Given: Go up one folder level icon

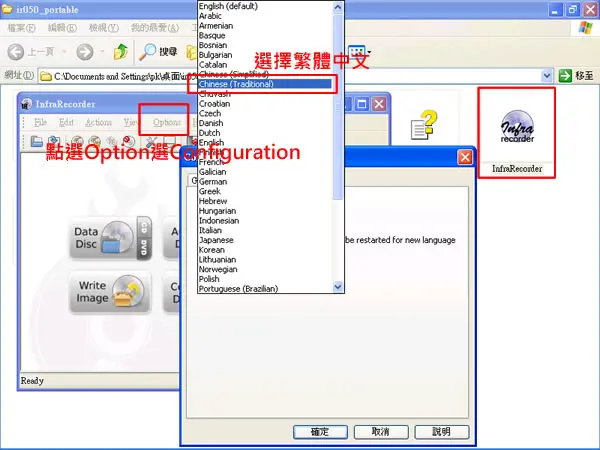Looking at the screenshot, I should [x=121, y=52].
